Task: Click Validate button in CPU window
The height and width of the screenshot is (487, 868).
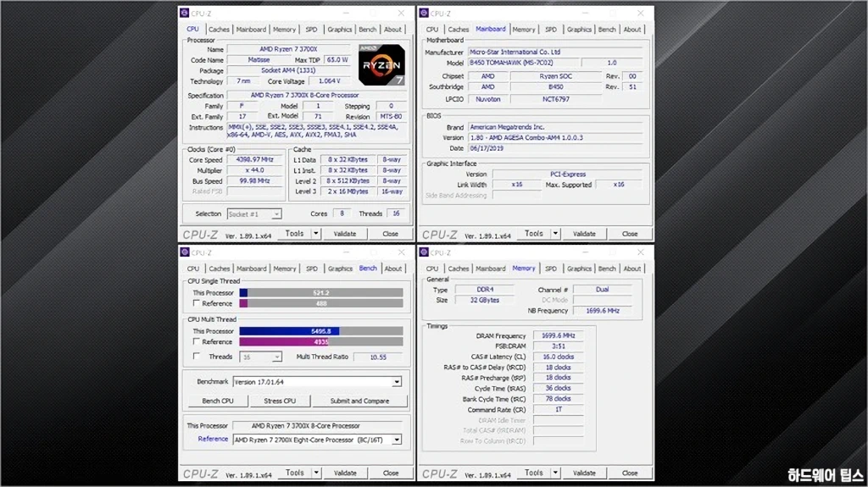Action: coord(345,234)
